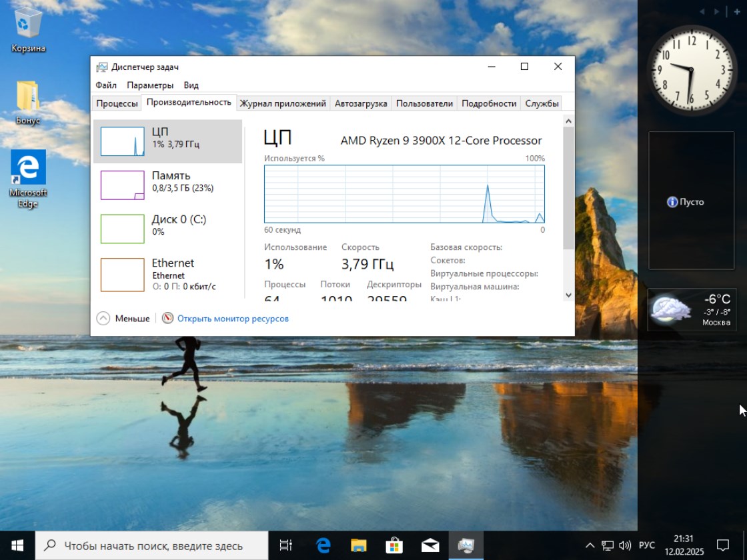Click scrollbar down arrow in performance pane
The height and width of the screenshot is (560, 747).
(568, 295)
